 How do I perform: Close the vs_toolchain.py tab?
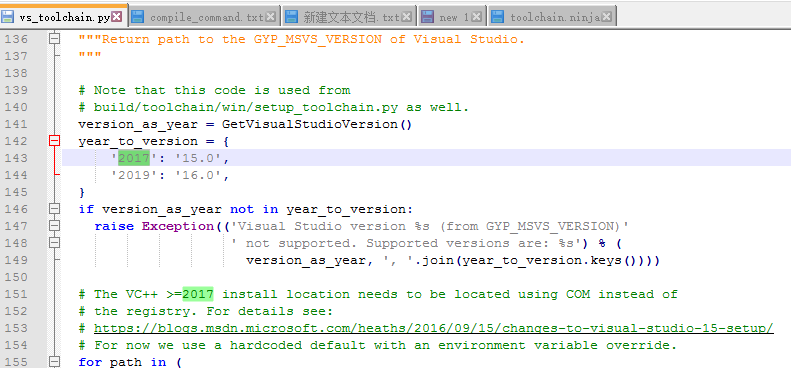coord(117,17)
